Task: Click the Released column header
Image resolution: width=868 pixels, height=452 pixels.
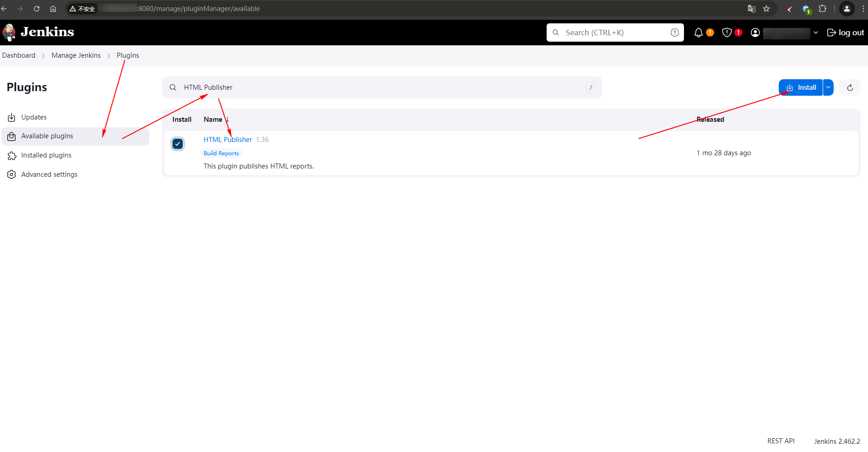Action: coord(711,120)
